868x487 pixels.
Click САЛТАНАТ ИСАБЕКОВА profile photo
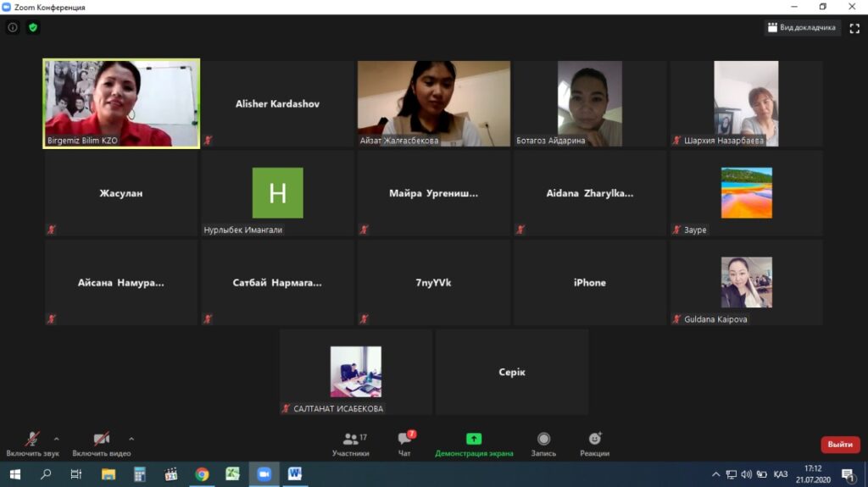(355, 372)
